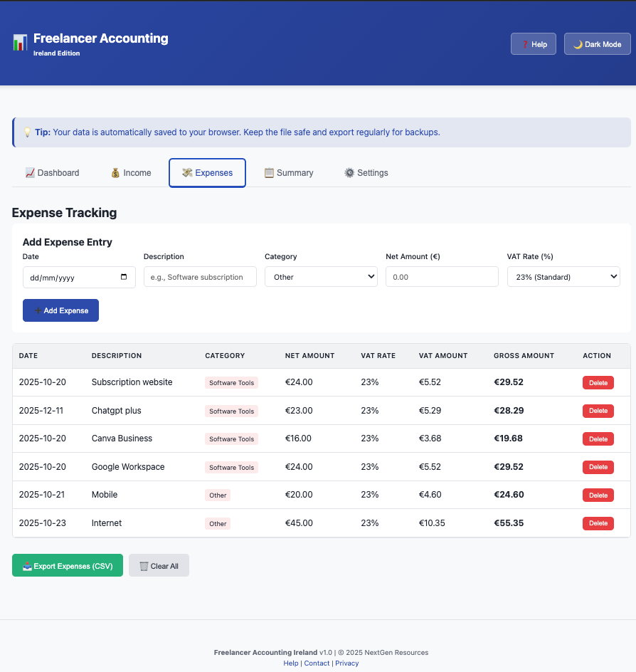Click the Google Workspace description cell

coord(128,466)
